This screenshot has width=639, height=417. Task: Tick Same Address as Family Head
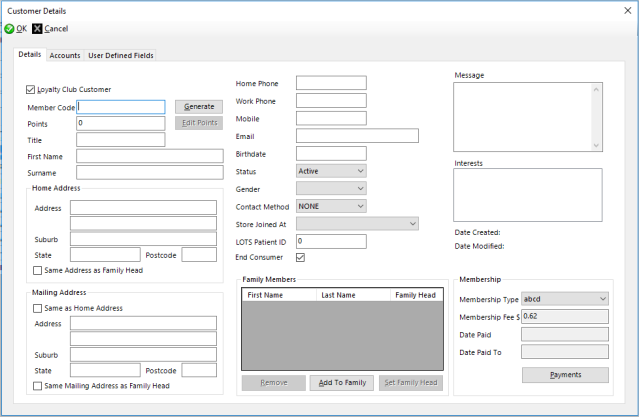[x=38, y=270]
